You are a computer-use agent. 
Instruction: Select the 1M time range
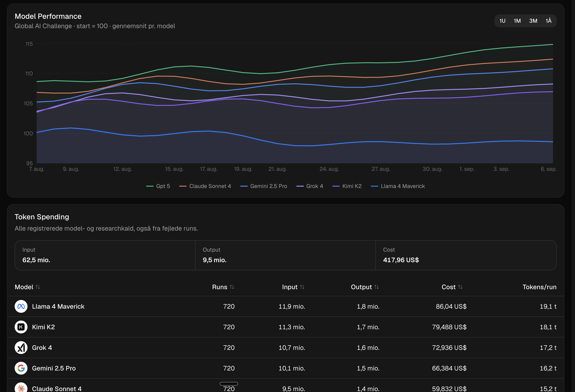pyautogui.click(x=517, y=21)
